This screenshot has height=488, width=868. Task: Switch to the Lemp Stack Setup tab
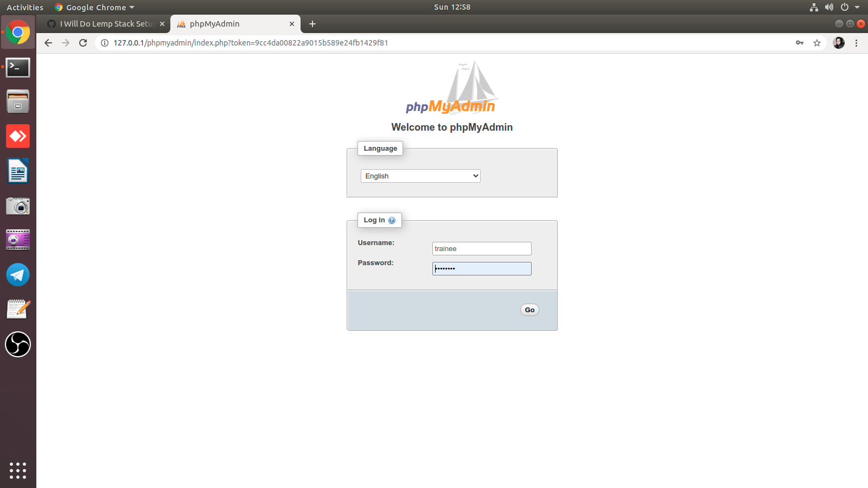point(105,24)
